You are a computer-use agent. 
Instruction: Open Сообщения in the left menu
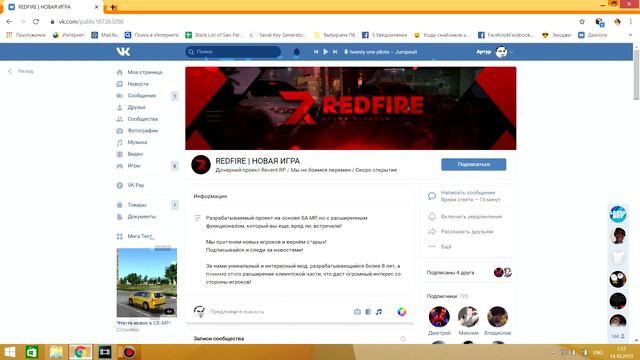point(141,96)
